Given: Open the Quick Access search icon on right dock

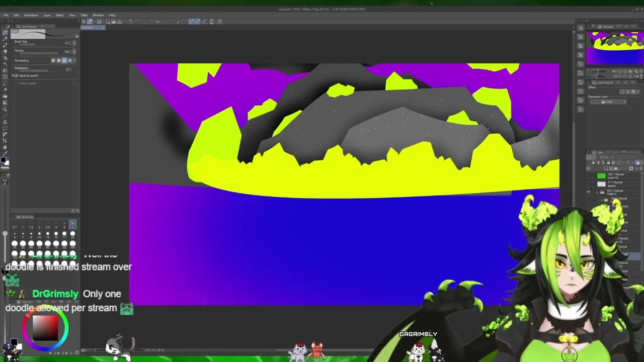Looking at the screenshot, I should (x=581, y=28).
